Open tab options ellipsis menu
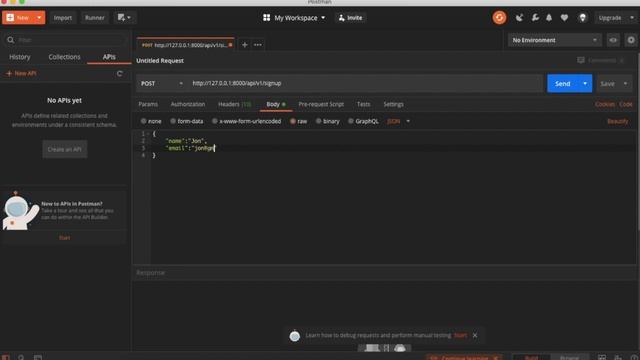 [x=258, y=45]
